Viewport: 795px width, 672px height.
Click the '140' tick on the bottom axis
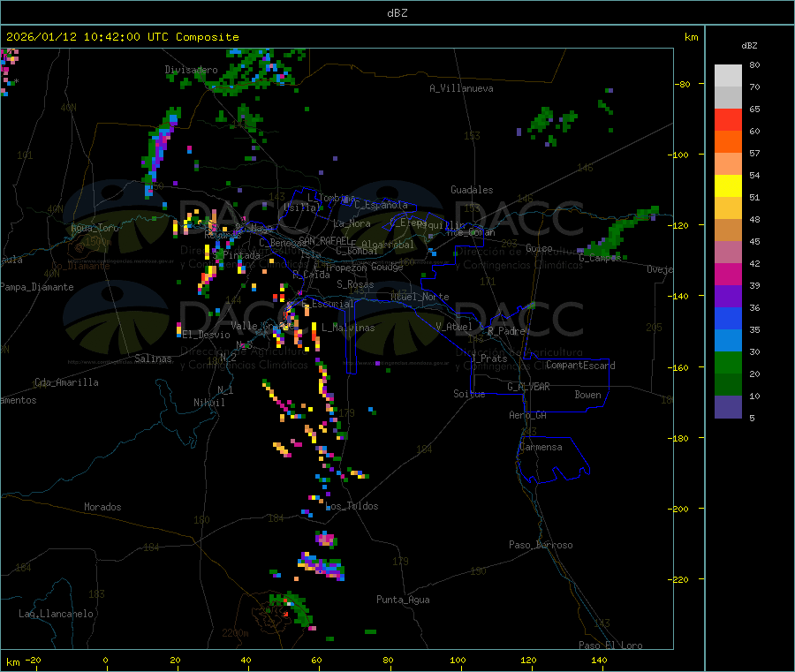[599, 660]
